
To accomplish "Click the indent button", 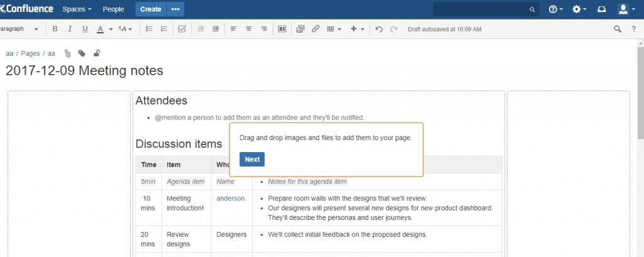I will (x=215, y=29).
